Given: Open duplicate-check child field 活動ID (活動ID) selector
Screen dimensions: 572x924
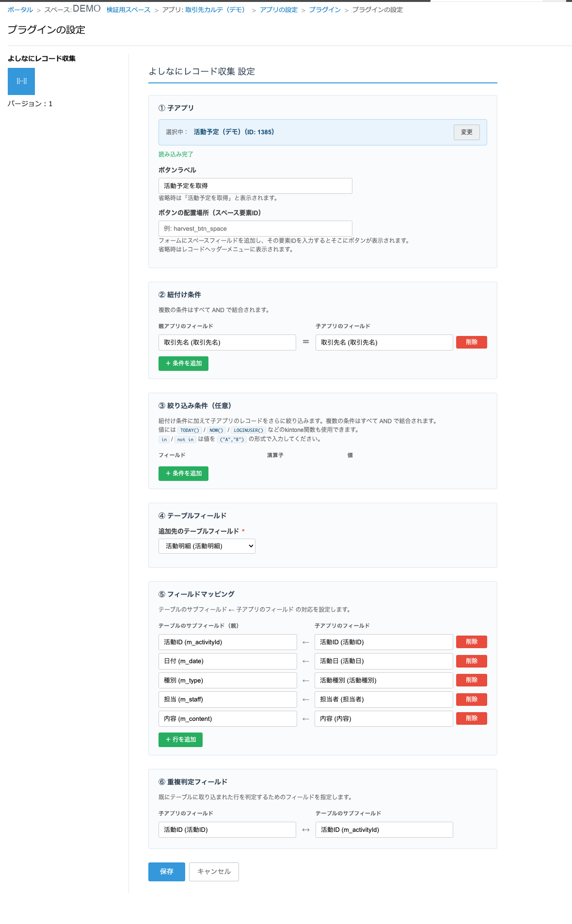Looking at the screenshot, I should tap(227, 829).
